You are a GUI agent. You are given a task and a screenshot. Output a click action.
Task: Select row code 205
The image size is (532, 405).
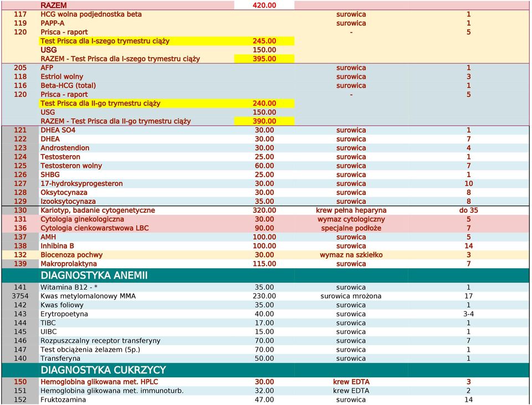point(20,68)
